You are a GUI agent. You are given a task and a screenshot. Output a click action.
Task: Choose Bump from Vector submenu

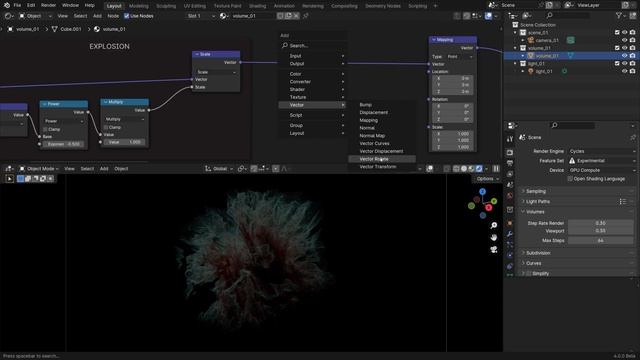coord(366,105)
